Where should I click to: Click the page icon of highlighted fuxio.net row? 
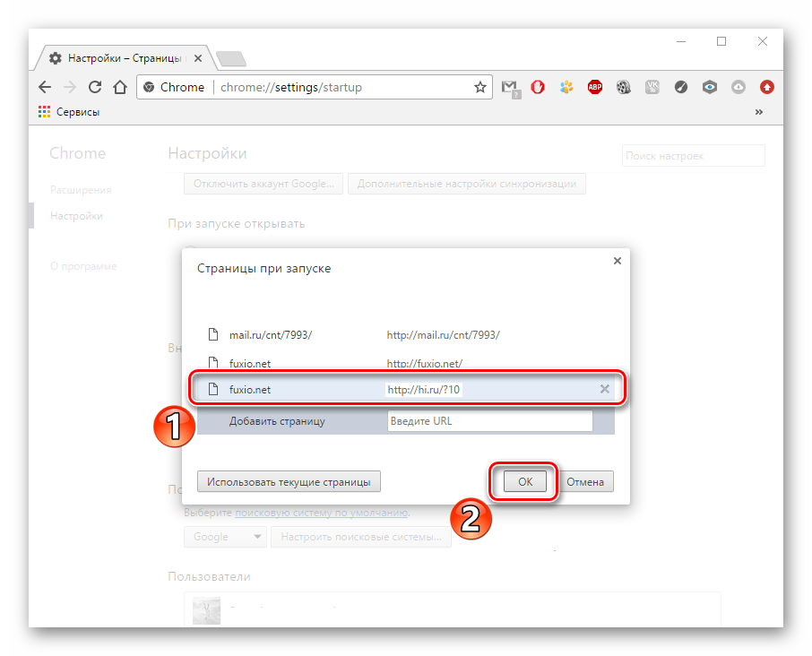tap(212, 389)
